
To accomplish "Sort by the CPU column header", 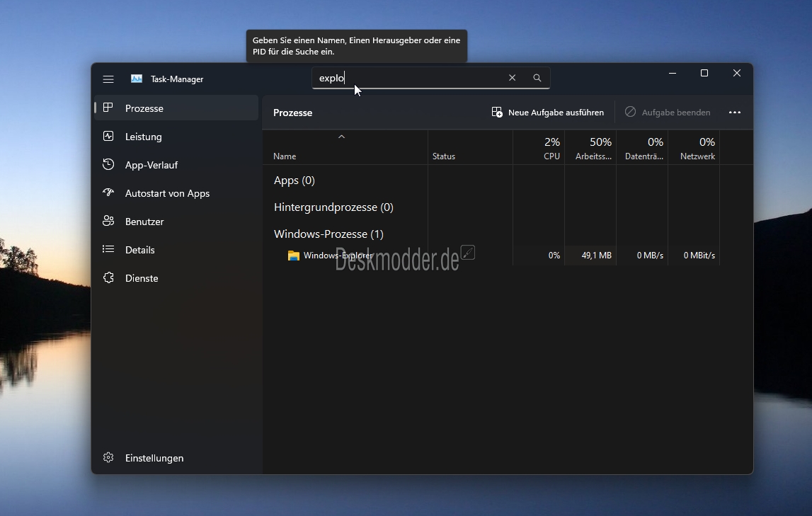I will point(539,147).
